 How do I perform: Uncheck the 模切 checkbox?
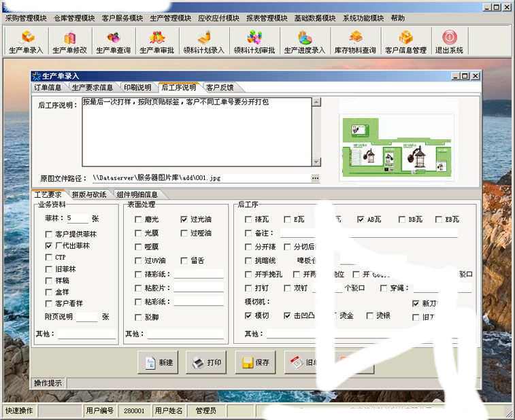(x=248, y=315)
